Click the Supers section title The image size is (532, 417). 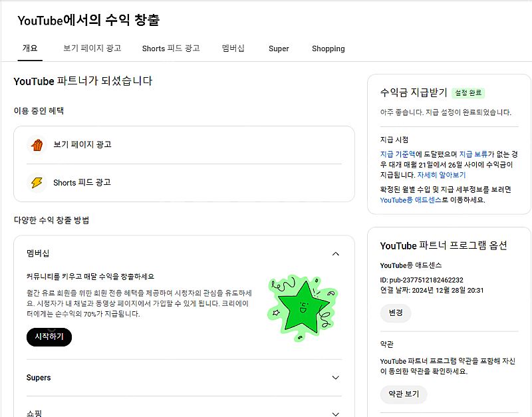39,378
